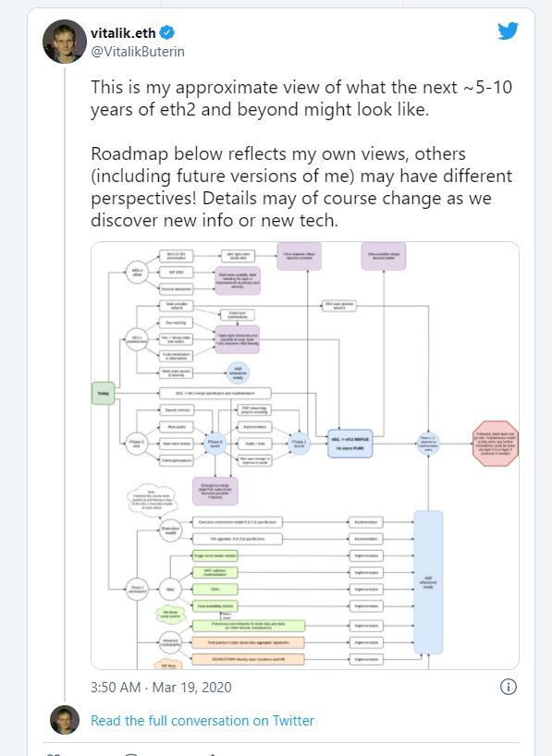Click the orange Post-quantum crypto box
The width and height of the screenshot is (552, 756).
(x=248, y=642)
